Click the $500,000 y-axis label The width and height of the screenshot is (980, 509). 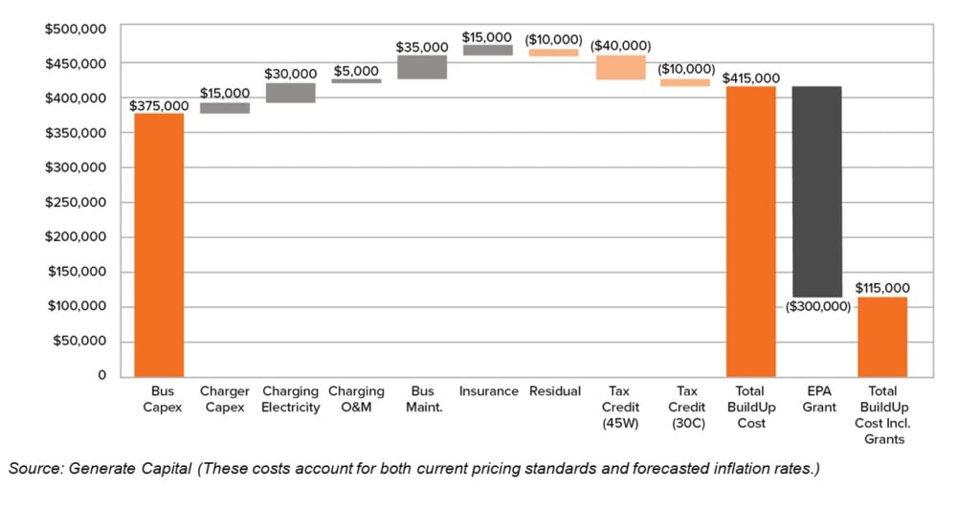(75, 29)
